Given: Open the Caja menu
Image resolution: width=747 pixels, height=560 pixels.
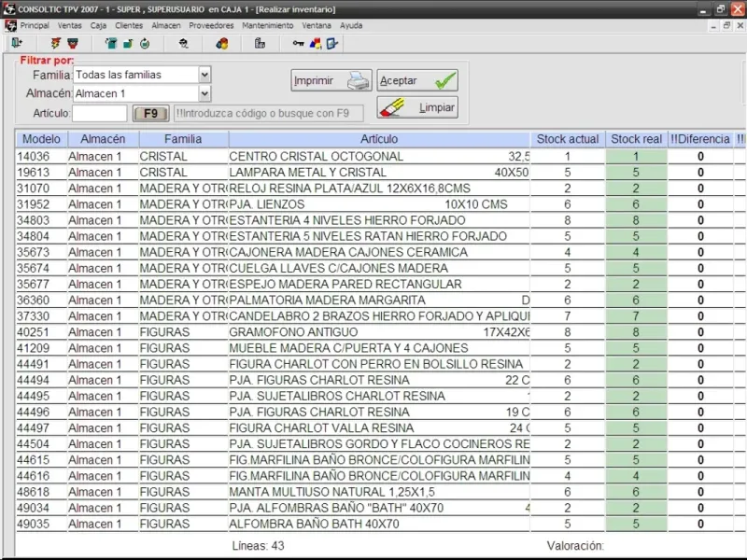Looking at the screenshot, I should tap(98, 26).
